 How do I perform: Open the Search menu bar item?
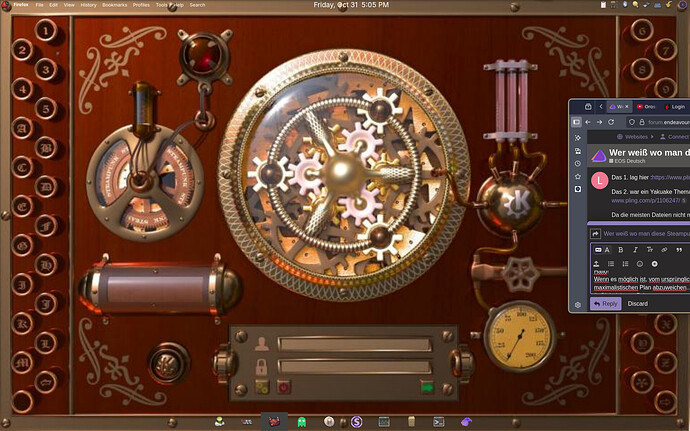click(197, 5)
